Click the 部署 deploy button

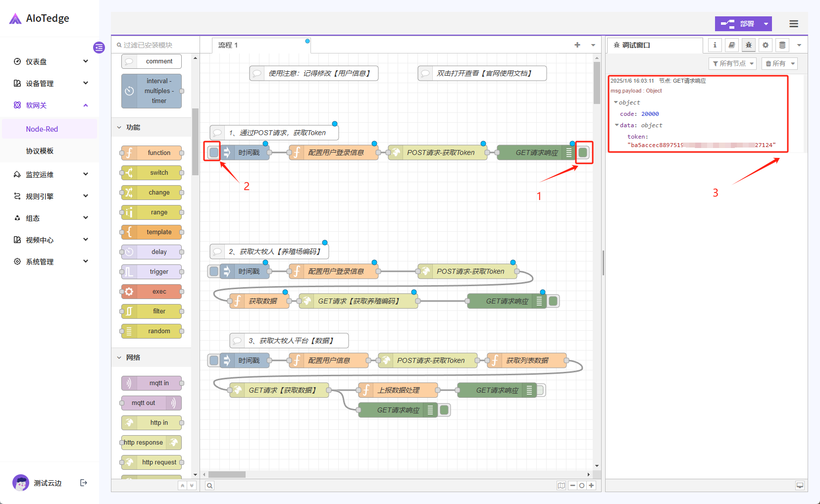coord(738,24)
